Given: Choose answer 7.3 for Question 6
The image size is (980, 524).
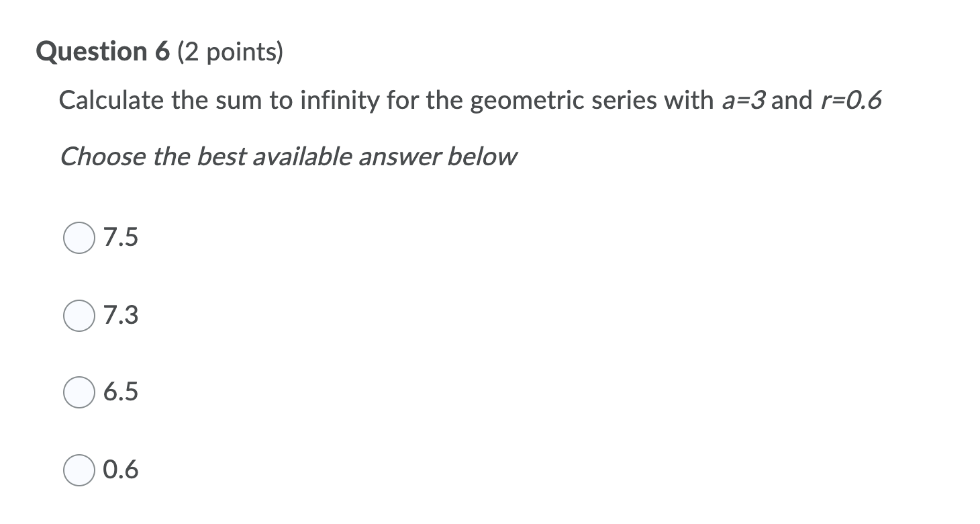Looking at the screenshot, I should point(79,314).
